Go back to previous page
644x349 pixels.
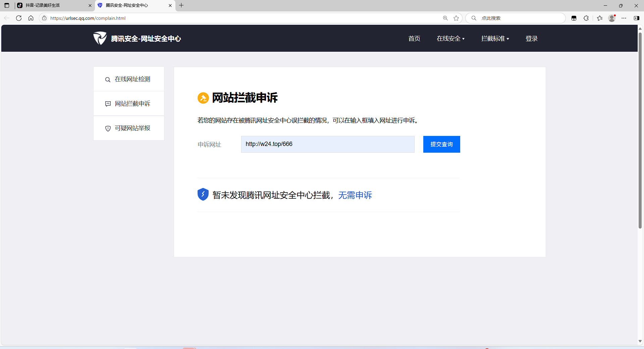(7, 18)
